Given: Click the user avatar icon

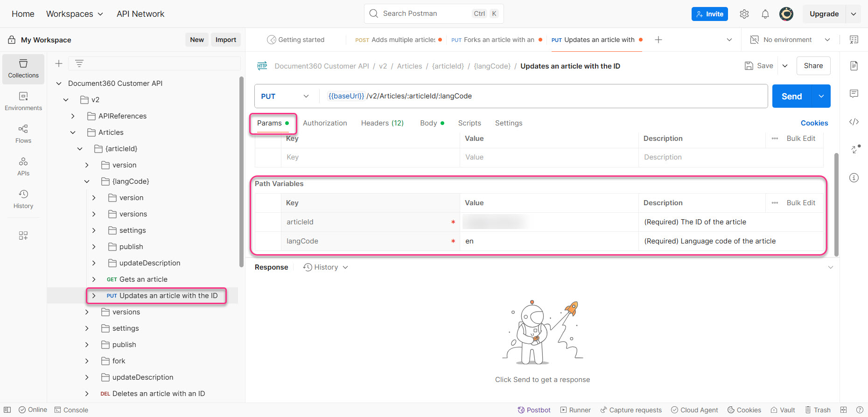Looking at the screenshot, I should click(786, 14).
